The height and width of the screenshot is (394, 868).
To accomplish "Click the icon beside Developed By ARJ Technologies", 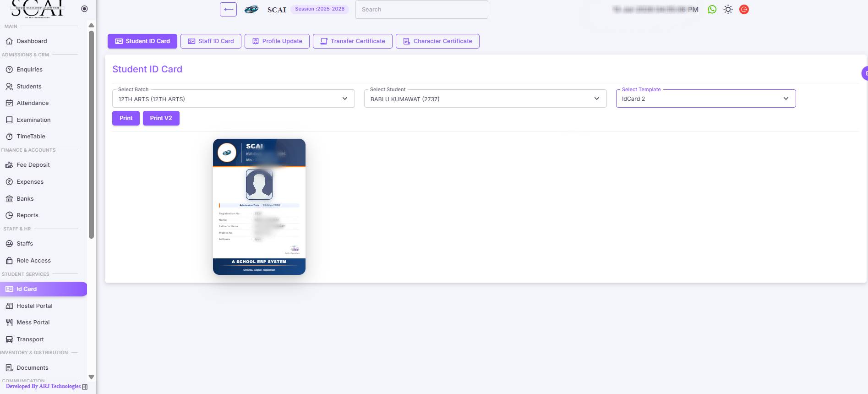I will coord(85,387).
